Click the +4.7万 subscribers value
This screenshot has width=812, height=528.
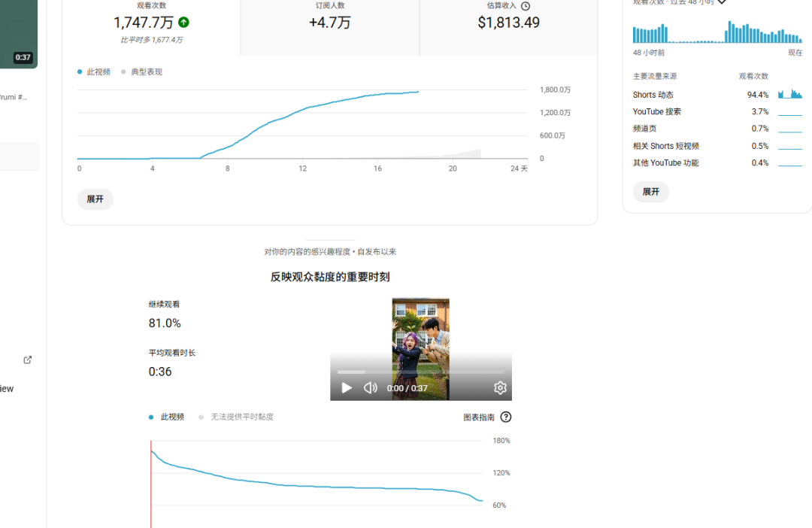[x=330, y=23]
